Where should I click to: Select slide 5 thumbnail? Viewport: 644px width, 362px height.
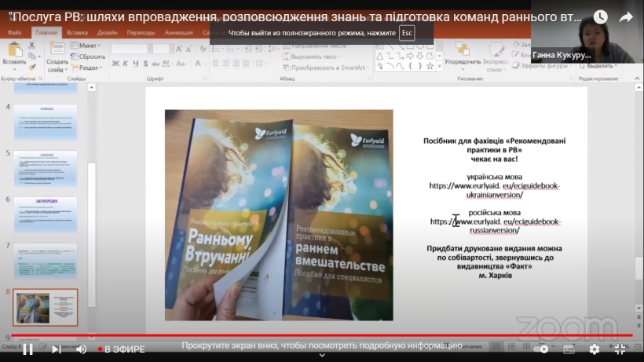coord(46,168)
